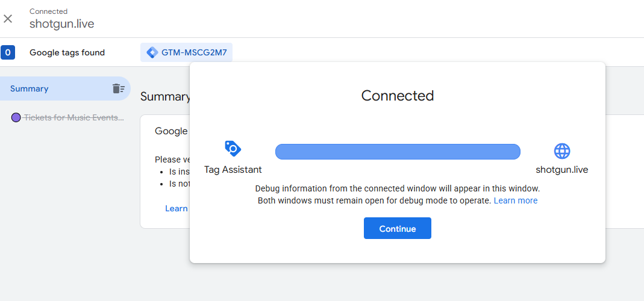Click the Connected dialog heading
Viewport: 644px width, 301px height.
pos(398,96)
